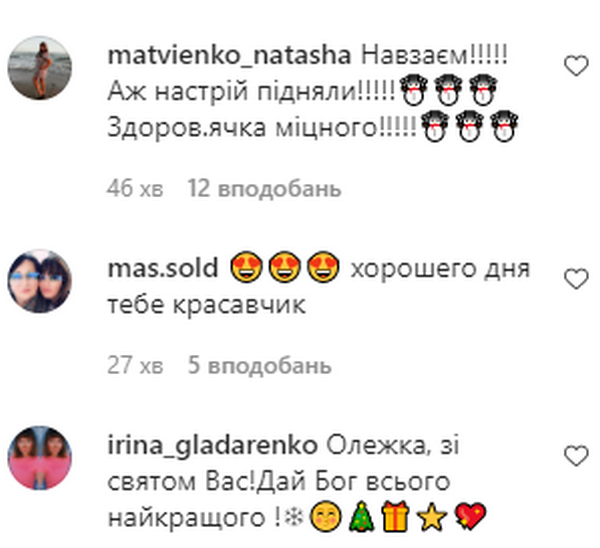Open matvienko_natasha's beach profile picture
The height and width of the screenshot is (548, 600).
click(40, 68)
